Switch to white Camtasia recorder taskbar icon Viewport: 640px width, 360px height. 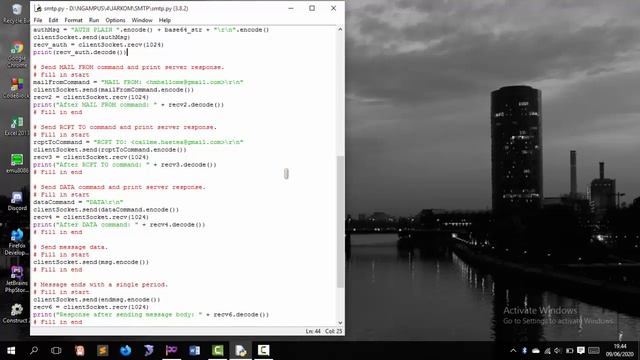[x=263, y=350]
